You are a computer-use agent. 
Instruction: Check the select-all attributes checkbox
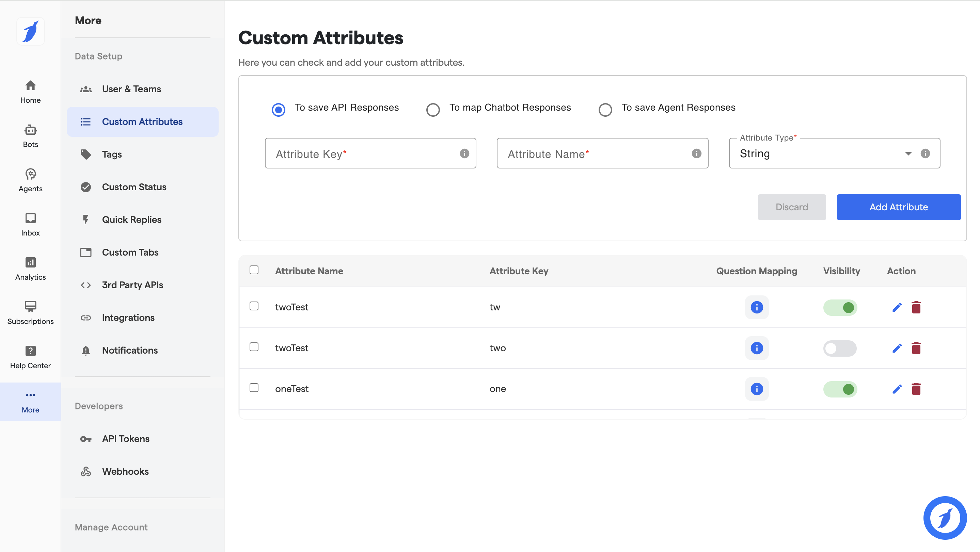pos(254,270)
